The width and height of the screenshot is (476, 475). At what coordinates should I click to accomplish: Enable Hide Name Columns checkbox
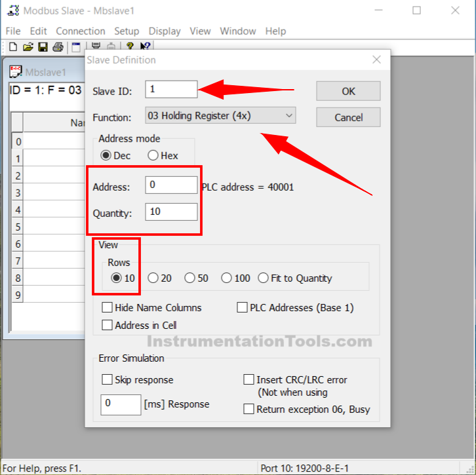tap(107, 307)
